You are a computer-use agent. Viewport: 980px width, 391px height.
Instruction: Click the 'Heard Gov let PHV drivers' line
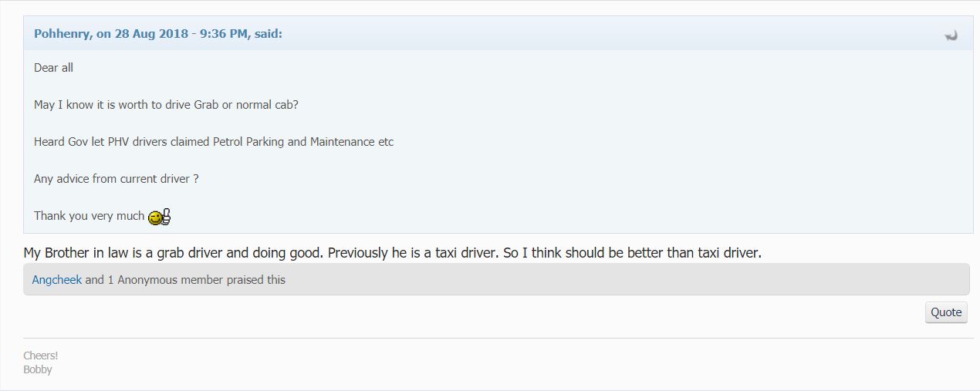point(214,142)
